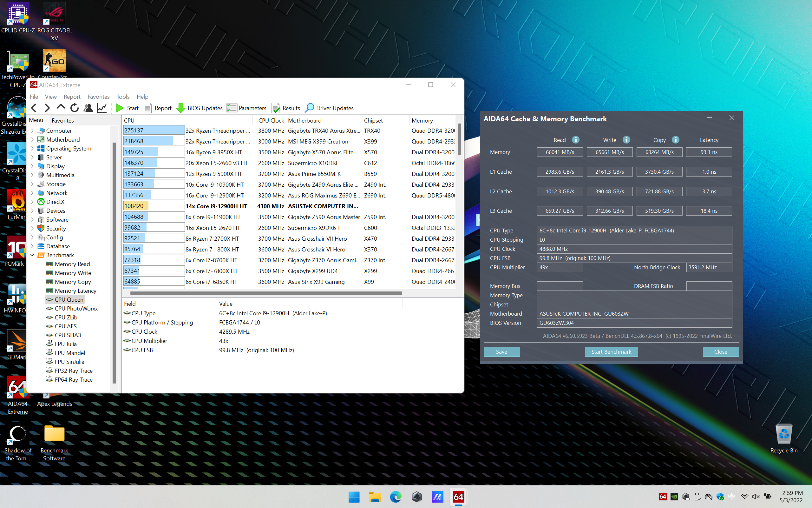Expand the Network tree node

click(33, 193)
